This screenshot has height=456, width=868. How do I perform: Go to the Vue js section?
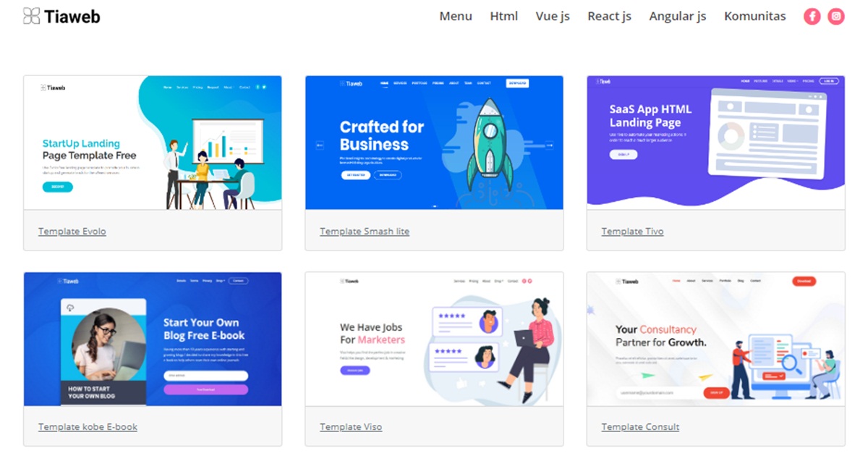[x=553, y=16]
